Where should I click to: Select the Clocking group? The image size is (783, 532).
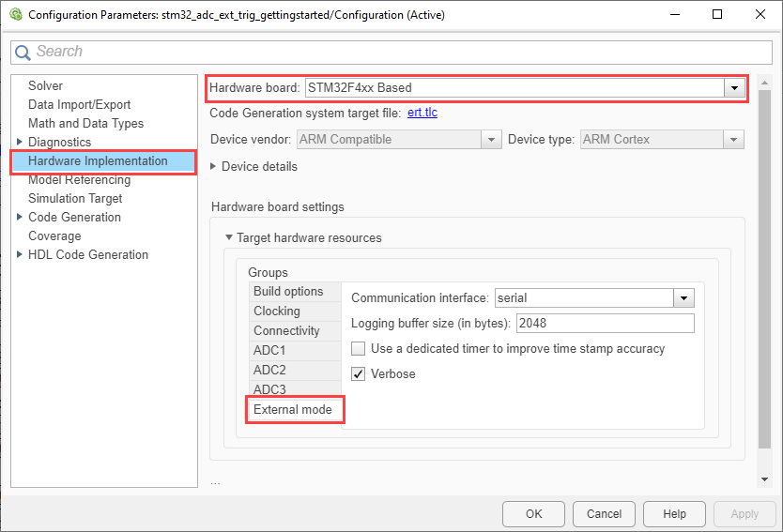pyautogui.click(x=277, y=312)
